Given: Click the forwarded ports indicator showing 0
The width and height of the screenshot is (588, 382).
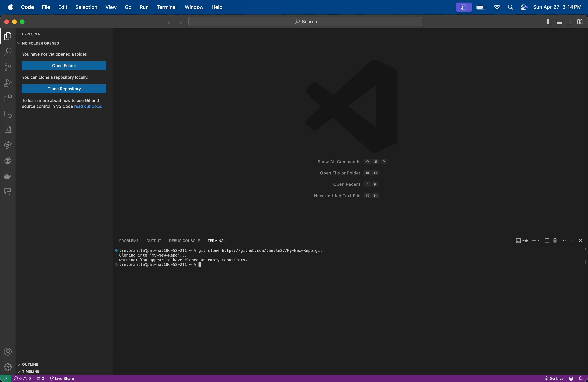Looking at the screenshot, I should [x=40, y=378].
